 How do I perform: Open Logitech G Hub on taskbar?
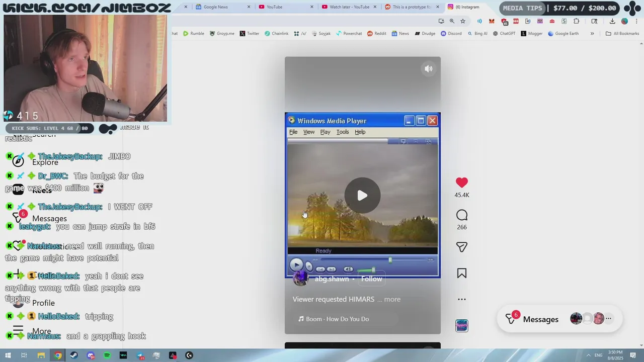tap(189, 355)
